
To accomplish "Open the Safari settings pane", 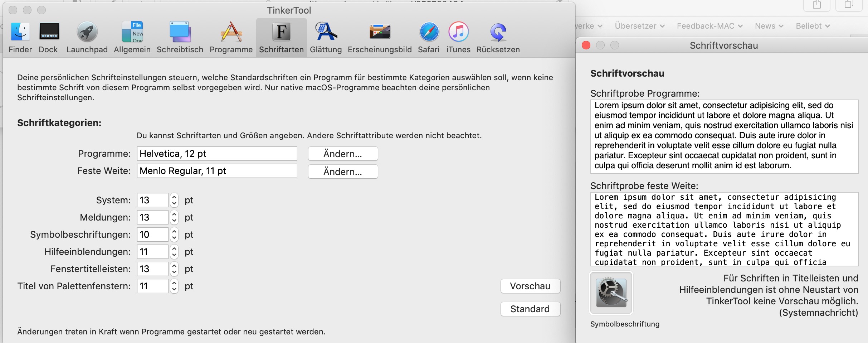I will point(429,38).
